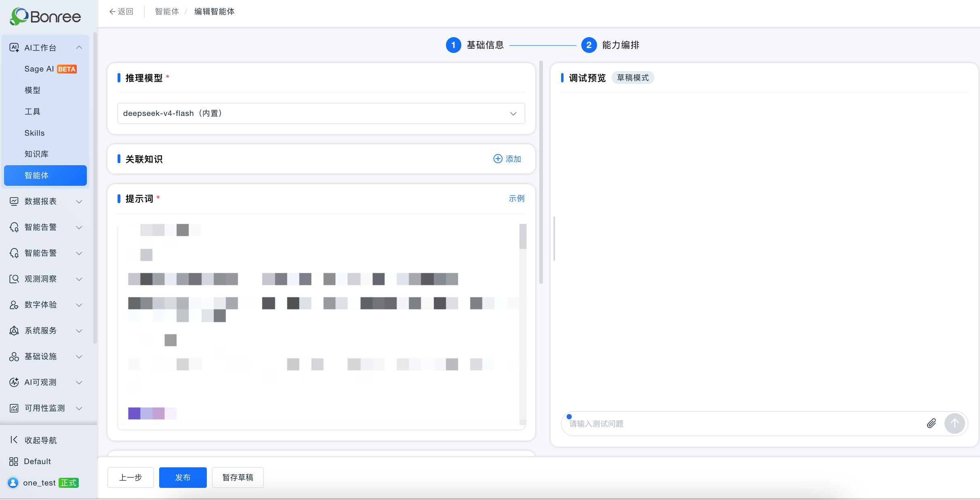
Task: Click the 返回 back arrow
Action: tap(112, 12)
